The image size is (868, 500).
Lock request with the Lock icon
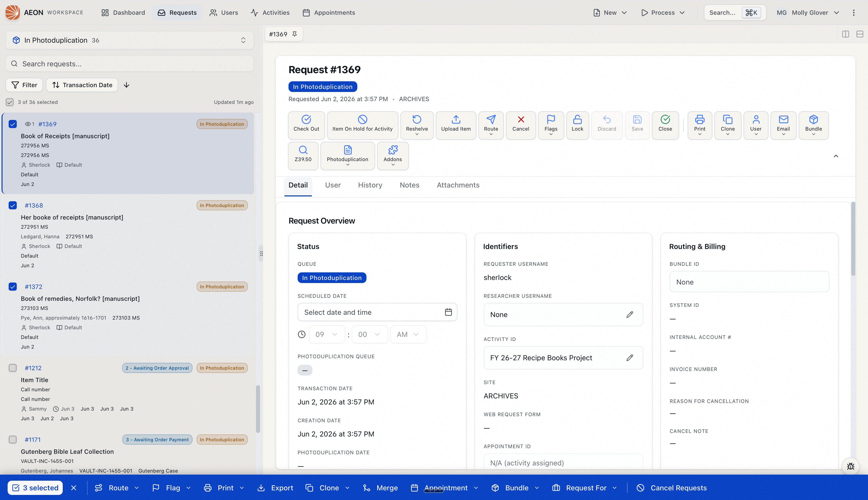pyautogui.click(x=577, y=119)
